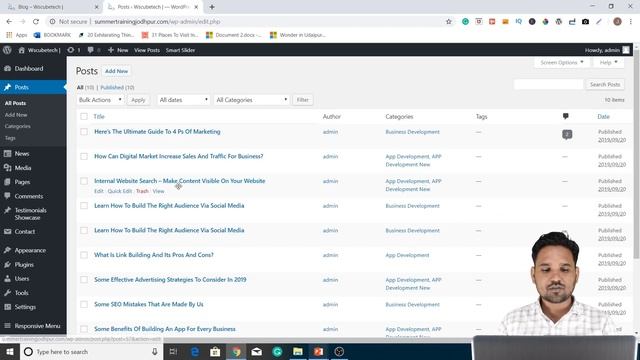Select checkbox for Digital Market Increase Sales post

click(84, 156)
